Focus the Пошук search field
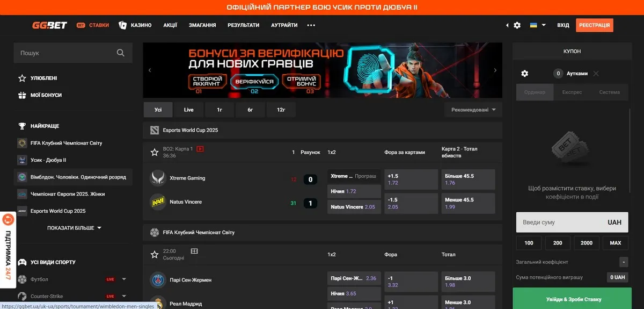Screen dimensions: 644x309 pos(73,53)
